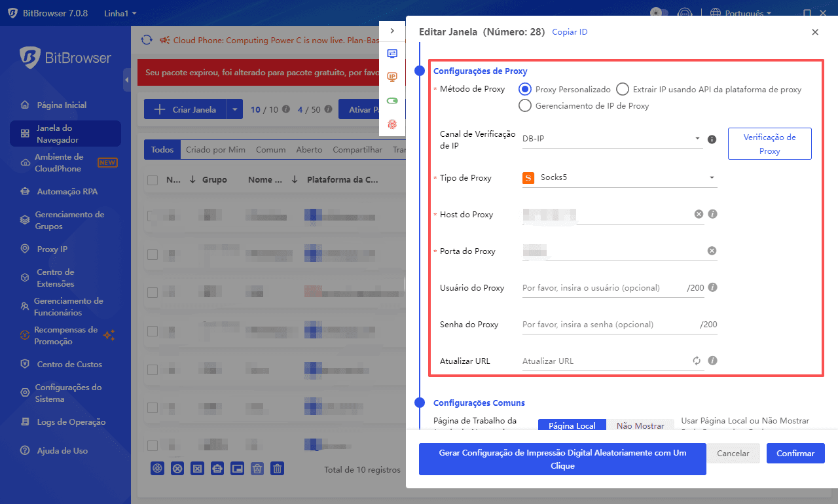This screenshot has width=838, height=504.
Task: Switch to Página Local tab
Action: [x=572, y=425]
